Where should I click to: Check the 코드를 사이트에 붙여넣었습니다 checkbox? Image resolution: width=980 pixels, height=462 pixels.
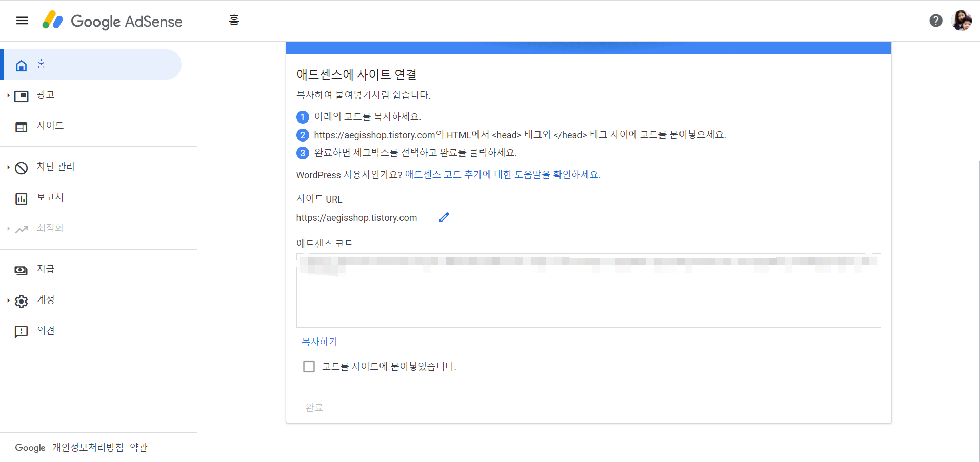[309, 367]
